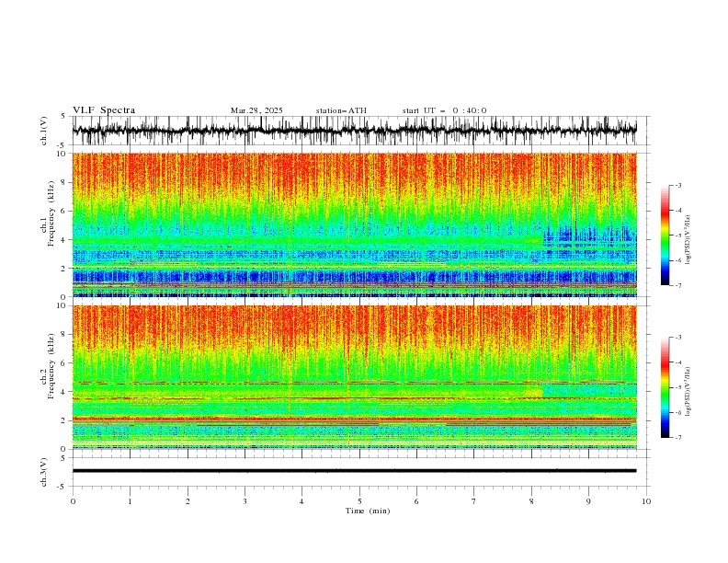Click the "9" tick on the time axis

tap(588, 501)
